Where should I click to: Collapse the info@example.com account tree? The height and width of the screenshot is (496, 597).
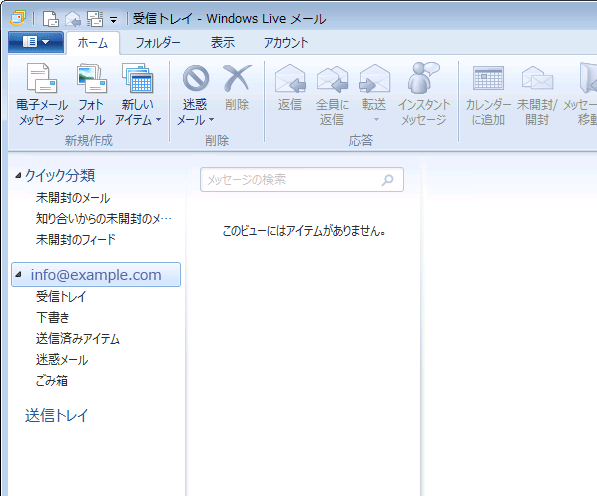(x=18, y=274)
